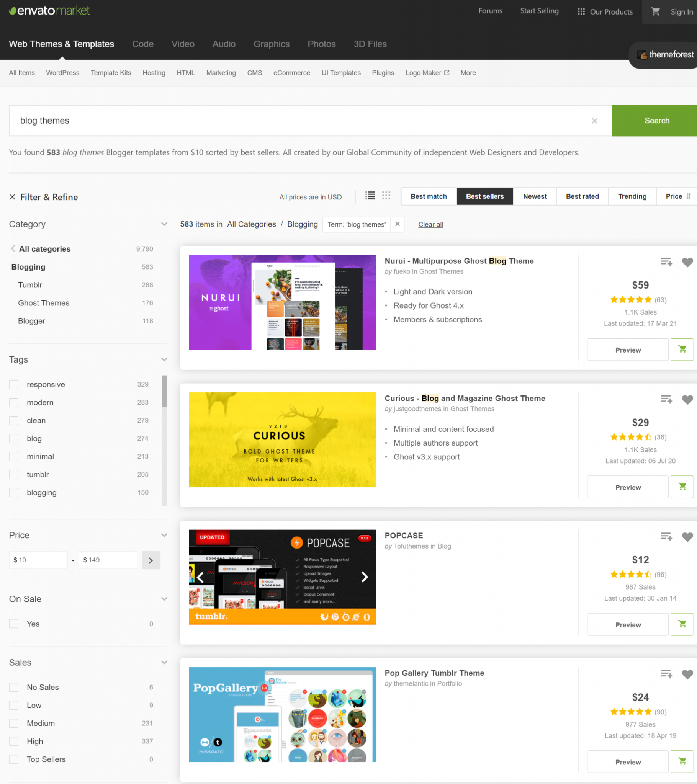Enable the responsive tag filter
The height and width of the screenshot is (784, 697).
click(x=13, y=384)
